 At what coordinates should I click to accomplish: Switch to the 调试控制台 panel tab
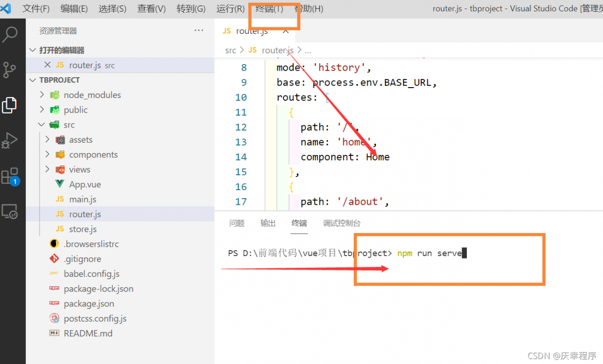tap(342, 223)
